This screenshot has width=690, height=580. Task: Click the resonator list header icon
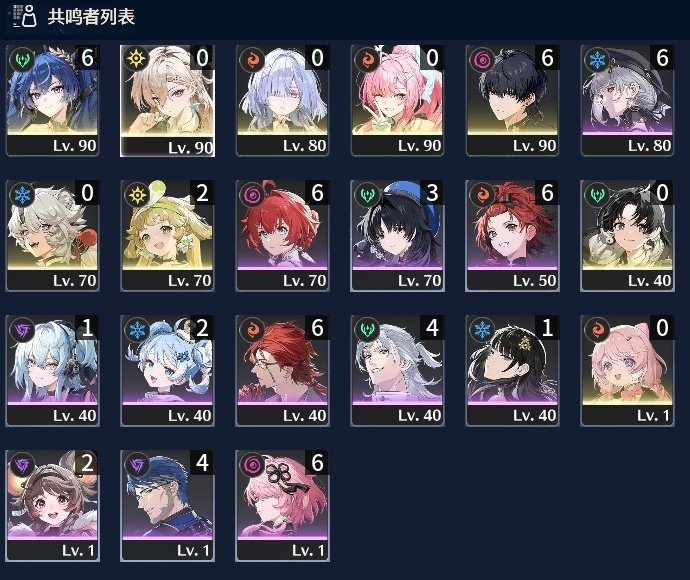click(25, 16)
